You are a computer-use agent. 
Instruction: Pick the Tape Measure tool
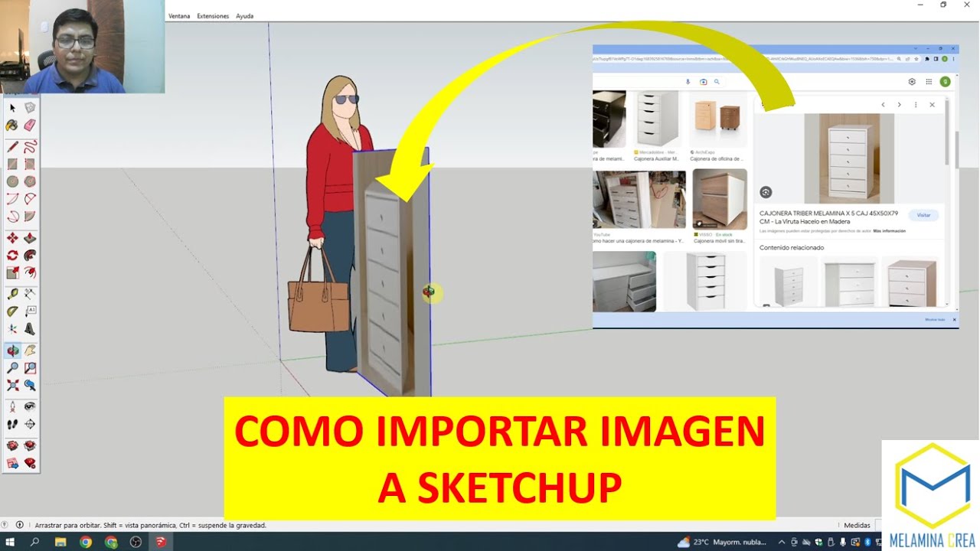tap(12, 294)
